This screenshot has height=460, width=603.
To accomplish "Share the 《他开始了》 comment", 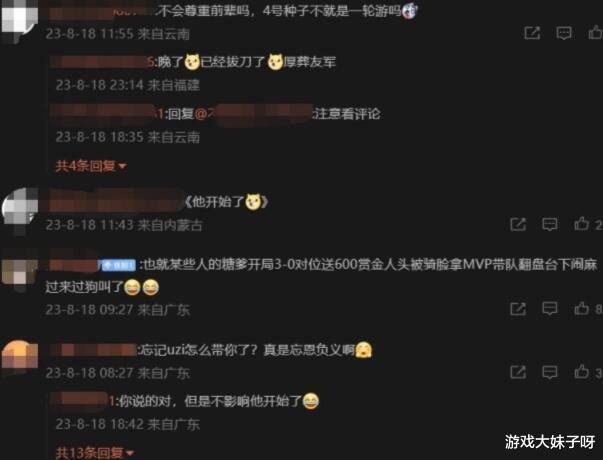I will click(518, 224).
